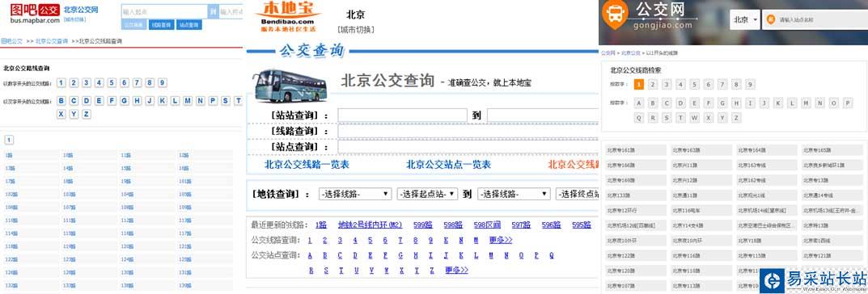Image resolution: width=868 pixels, height=294 pixels.
Task: Click letter Q on gongjiao.com 线路检索
Action: click(x=639, y=118)
